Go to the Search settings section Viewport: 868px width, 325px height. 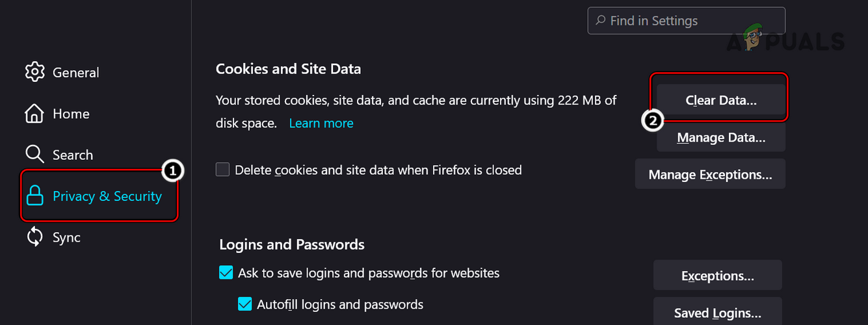73,155
